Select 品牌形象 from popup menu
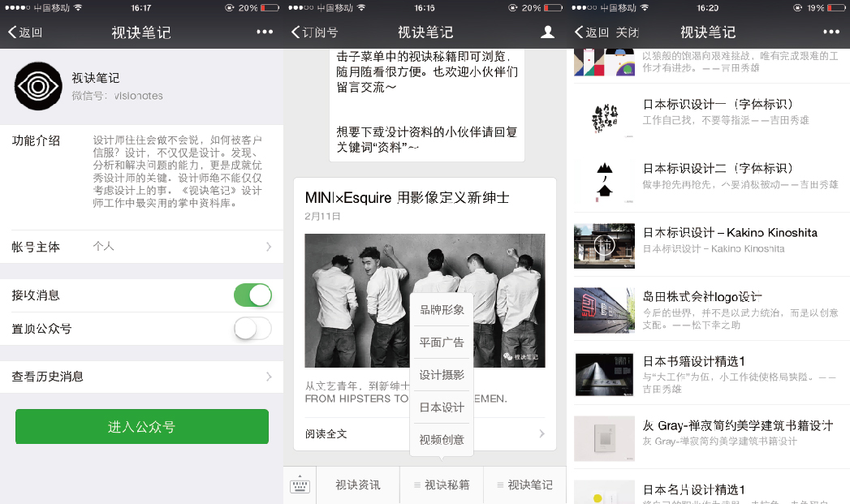This screenshot has height=504, width=850. click(442, 310)
